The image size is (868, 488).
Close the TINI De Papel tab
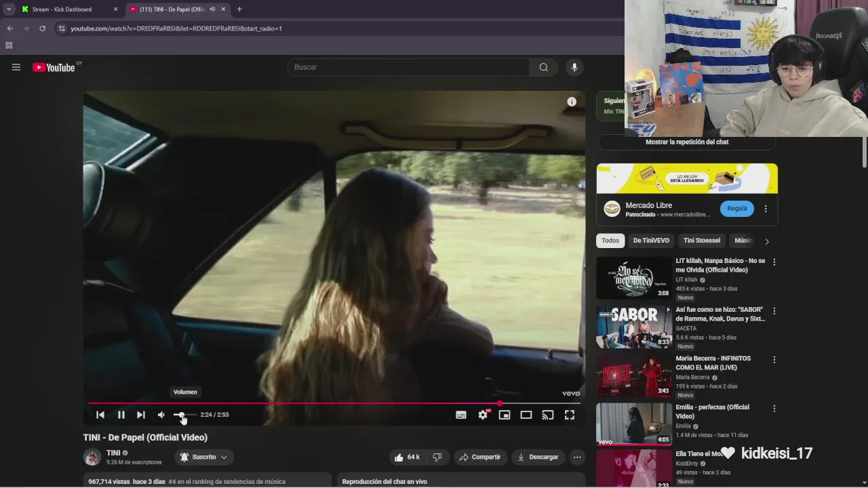point(223,9)
